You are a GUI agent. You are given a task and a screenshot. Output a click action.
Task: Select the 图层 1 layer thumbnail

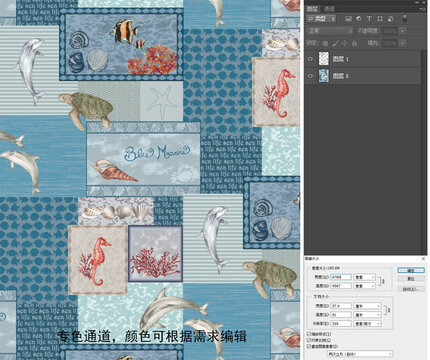tap(324, 59)
